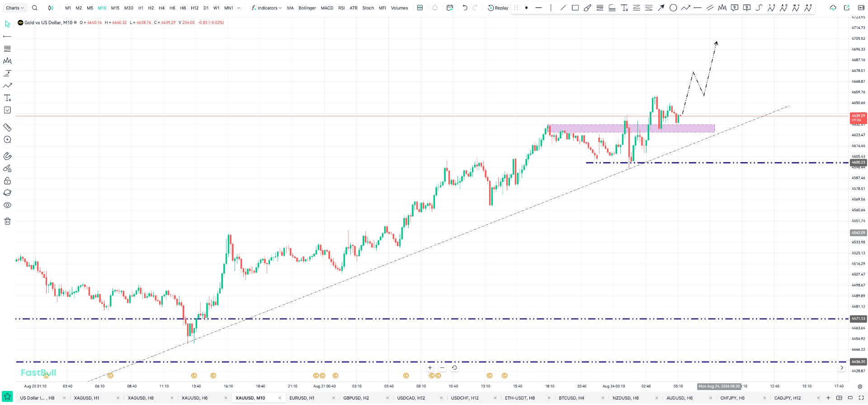This screenshot has height=405, width=868.
Task: Switch timeframe to H1
Action: 141,8
